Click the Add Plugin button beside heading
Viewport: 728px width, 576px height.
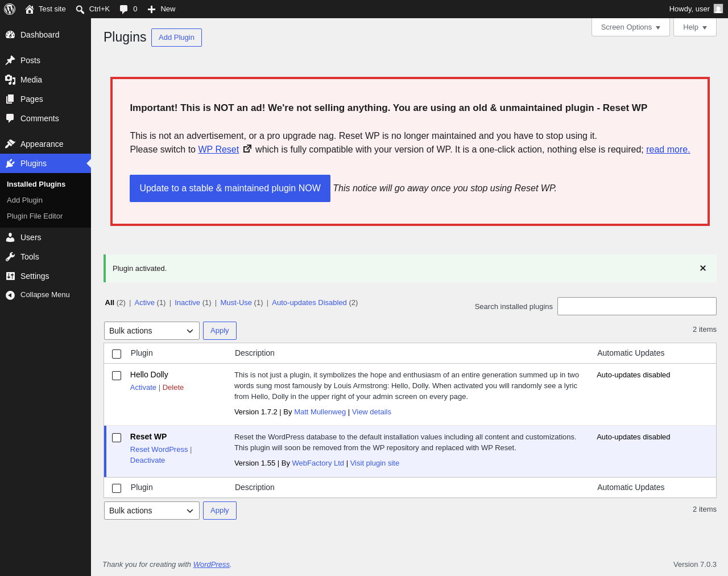pyautogui.click(x=176, y=38)
